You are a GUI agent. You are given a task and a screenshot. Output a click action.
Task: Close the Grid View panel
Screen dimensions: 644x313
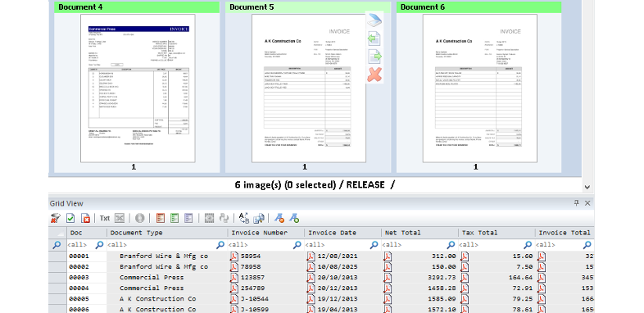[x=587, y=203]
